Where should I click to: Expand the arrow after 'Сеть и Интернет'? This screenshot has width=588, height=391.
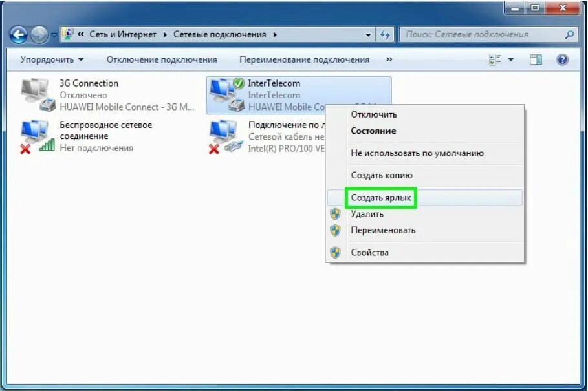pos(165,35)
